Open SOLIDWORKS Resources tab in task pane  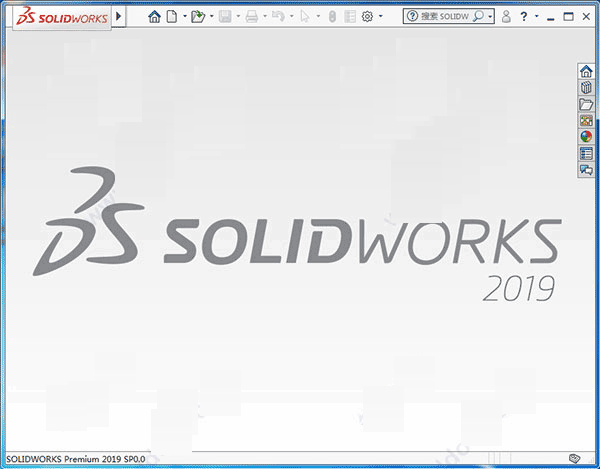(586, 71)
